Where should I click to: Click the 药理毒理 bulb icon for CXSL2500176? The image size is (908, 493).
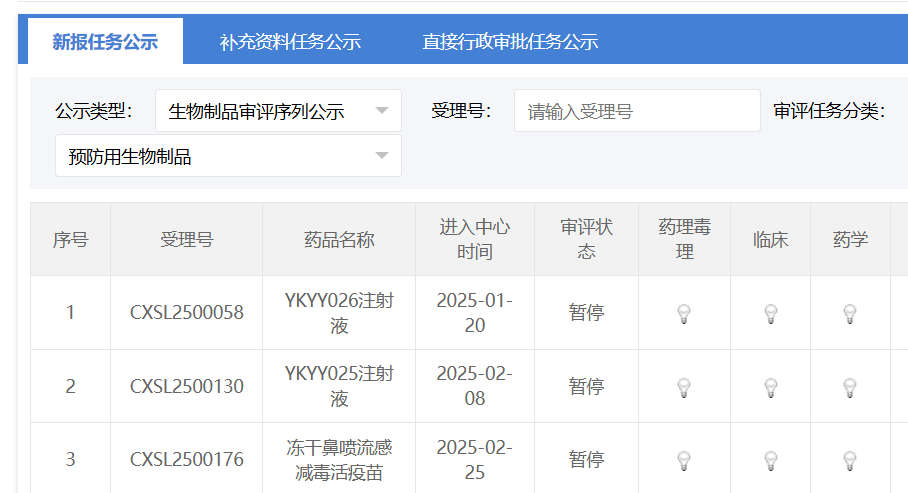point(684,461)
